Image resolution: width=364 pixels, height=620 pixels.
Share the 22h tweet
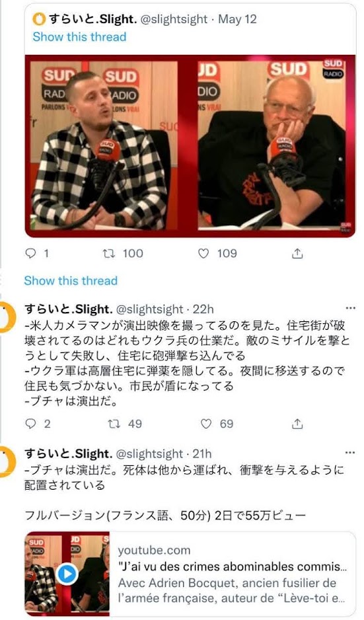(x=297, y=424)
